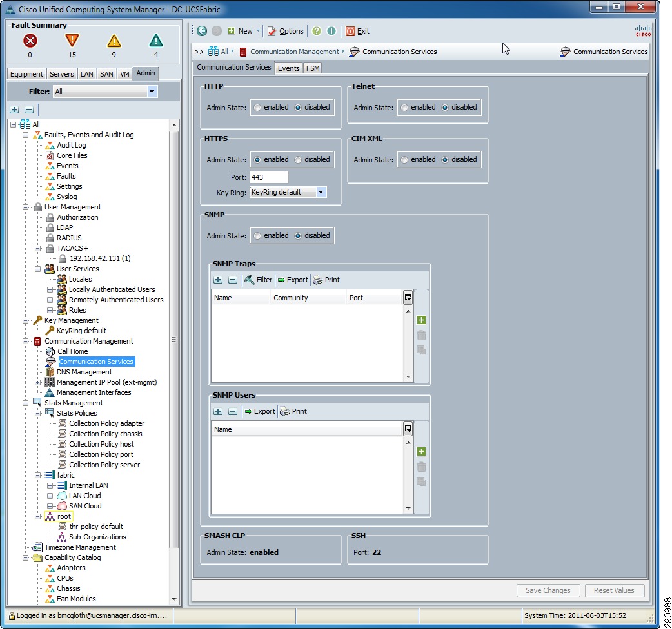Click green Add icon beside SNMP Traps table
The image size is (672, 629).
coord(421,320)
